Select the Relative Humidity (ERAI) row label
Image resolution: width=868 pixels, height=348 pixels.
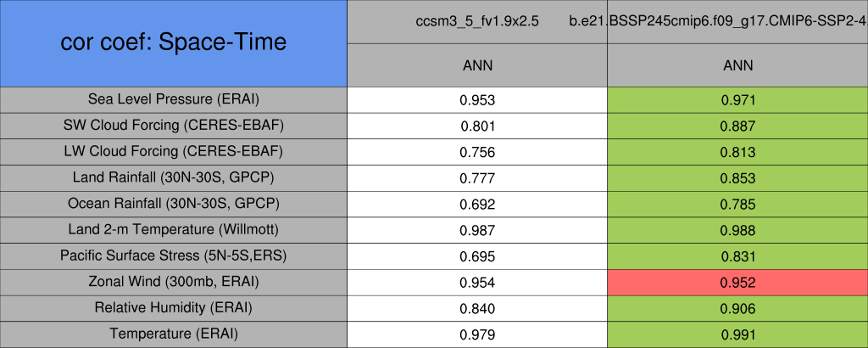[x=173, y=307]
